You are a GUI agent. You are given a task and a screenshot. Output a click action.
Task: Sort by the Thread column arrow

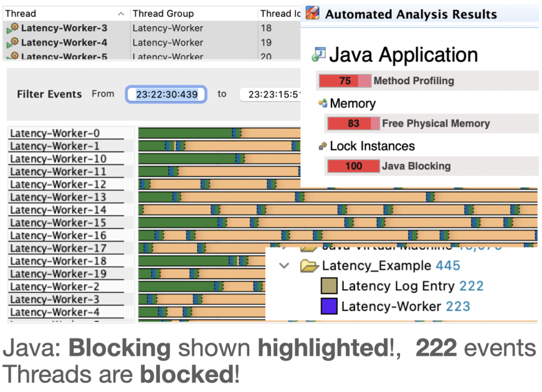[121, 14]
